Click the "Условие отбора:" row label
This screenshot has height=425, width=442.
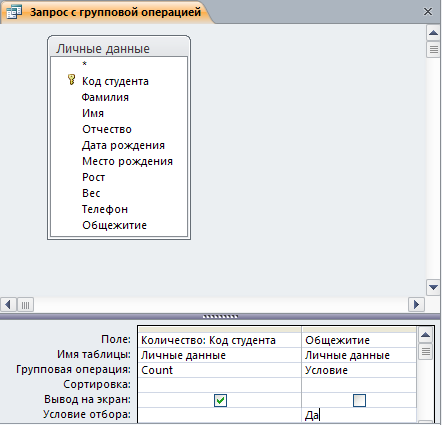point(87,414)
